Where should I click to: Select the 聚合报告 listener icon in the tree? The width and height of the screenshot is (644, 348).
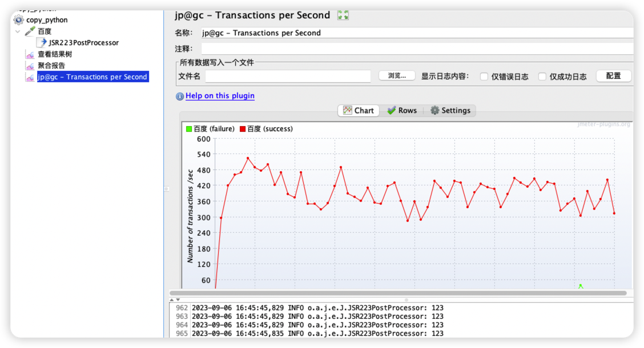pyautogui.click(x=30, y=65)
